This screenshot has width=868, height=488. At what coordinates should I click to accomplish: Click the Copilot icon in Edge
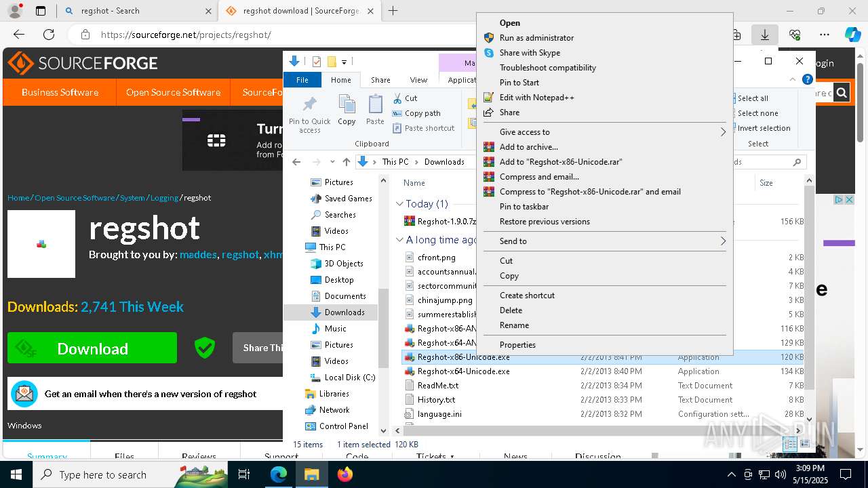pyautogui.click(x=852, y=35)
